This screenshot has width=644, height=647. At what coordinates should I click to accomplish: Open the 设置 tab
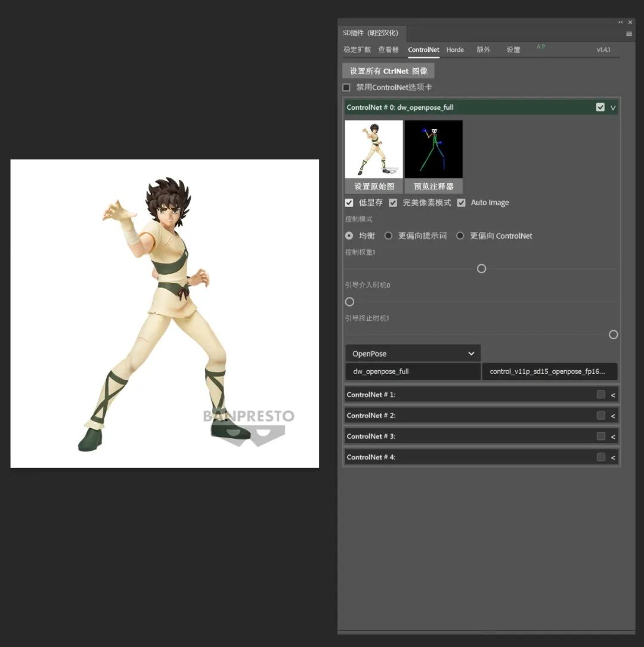[x=513, y=49]
